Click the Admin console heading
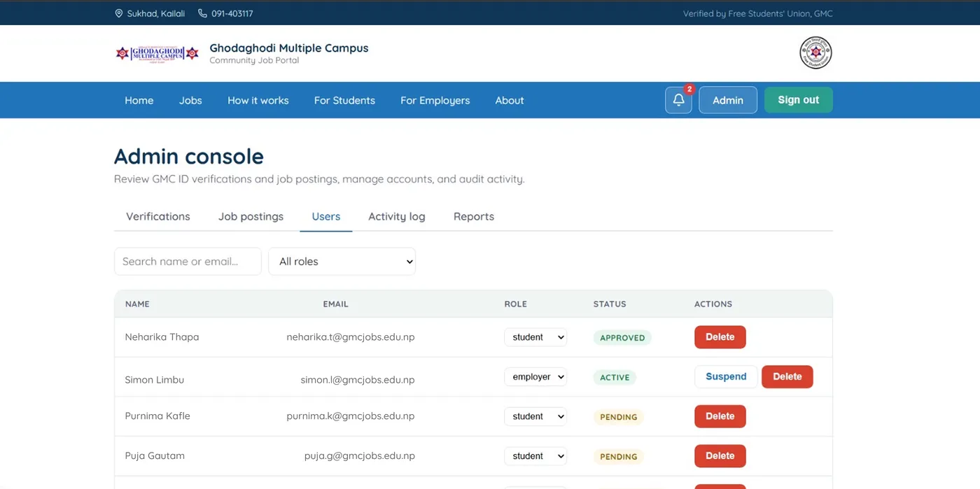 click(x=189, y=156)
